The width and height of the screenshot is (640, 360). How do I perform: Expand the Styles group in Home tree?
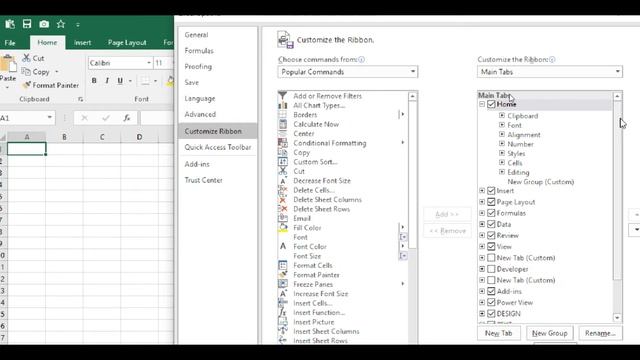click(x=502, y=153)
